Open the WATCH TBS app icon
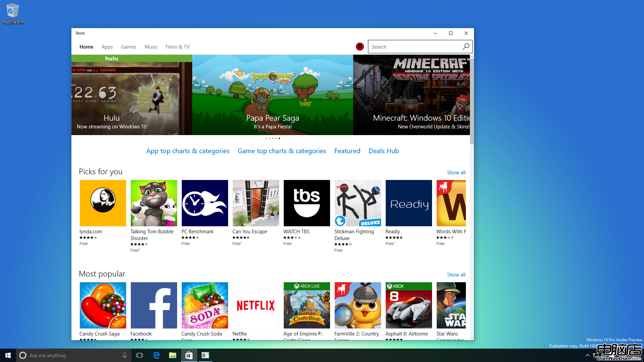 coord(307,203)
